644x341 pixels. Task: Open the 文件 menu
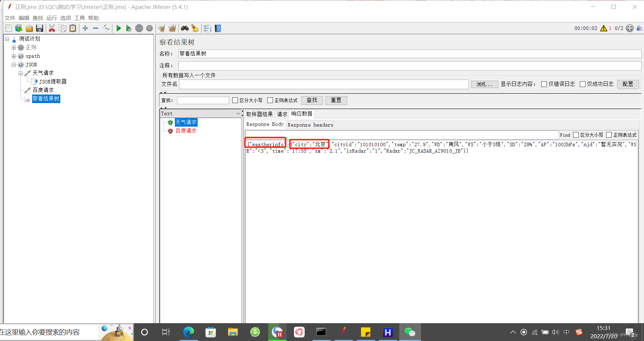pos(10,18)
